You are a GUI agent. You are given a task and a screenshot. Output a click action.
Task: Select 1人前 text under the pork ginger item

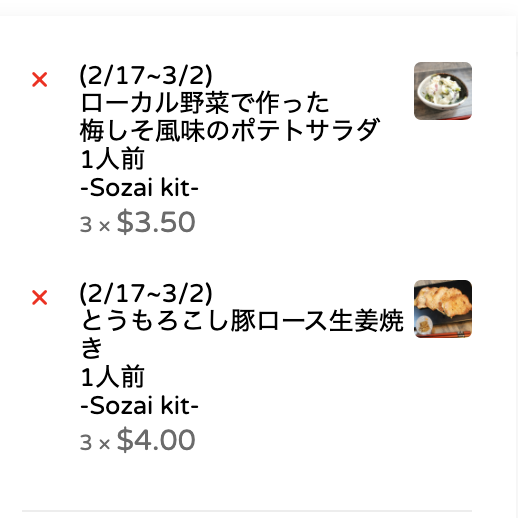coord(112,377)
